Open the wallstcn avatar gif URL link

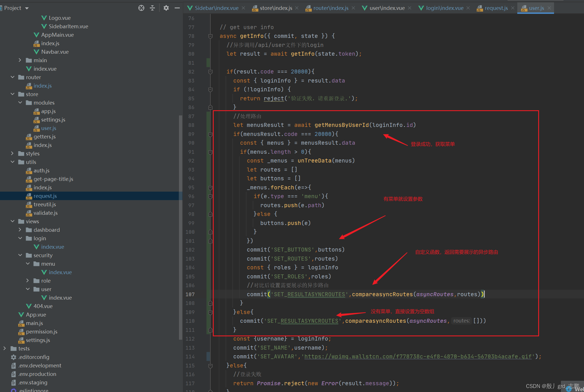pos(418,356)
